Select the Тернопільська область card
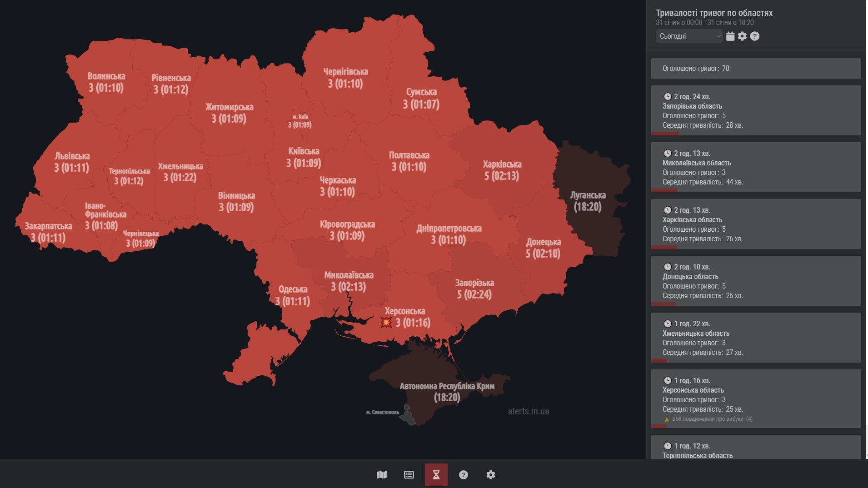 756,450
